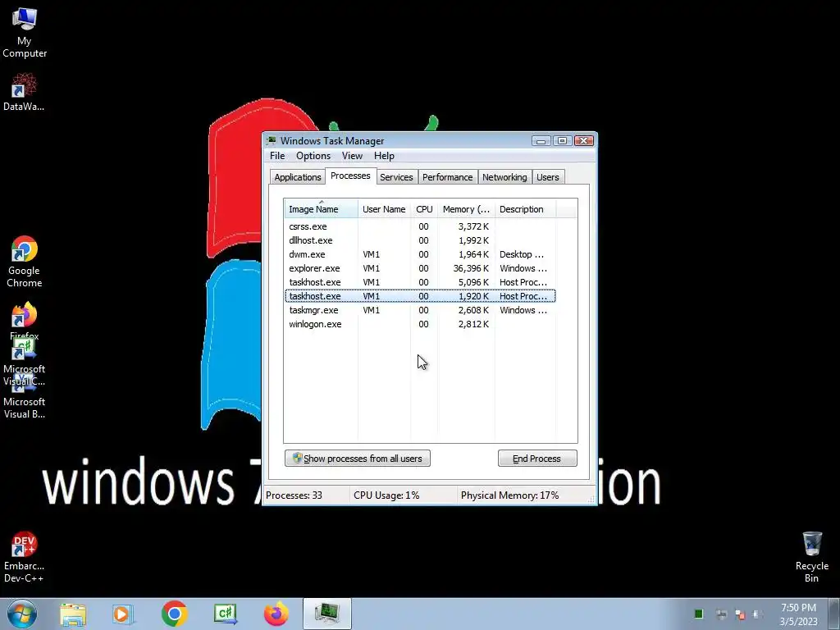Select the csrss.exe process row
This screenshot has width=840, height=630.
point(420,226)
